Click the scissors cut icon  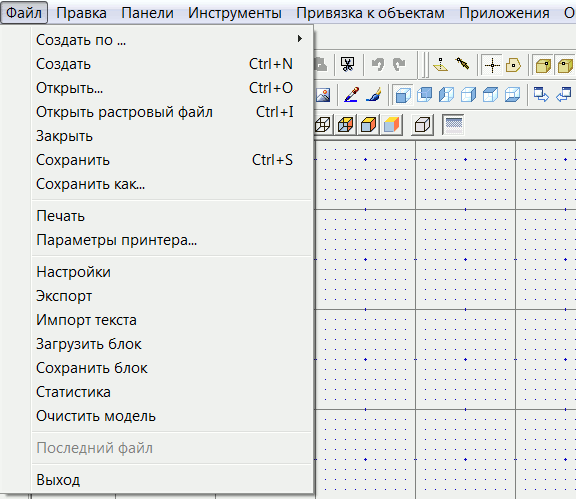347,65
